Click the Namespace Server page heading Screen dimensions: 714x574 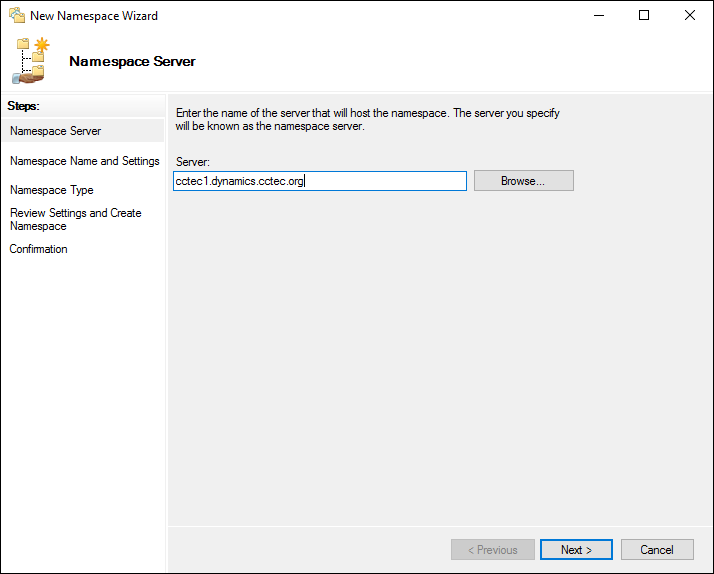click(132, 61)
